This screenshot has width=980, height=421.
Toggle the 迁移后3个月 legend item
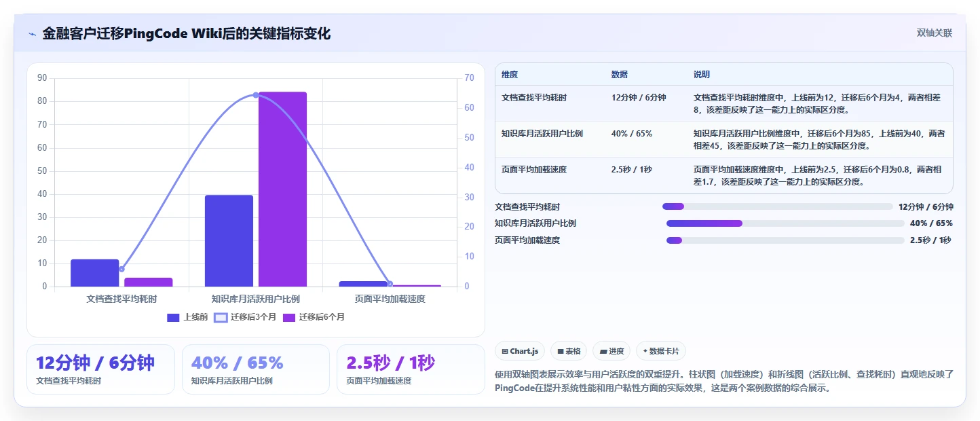(245, 317)
